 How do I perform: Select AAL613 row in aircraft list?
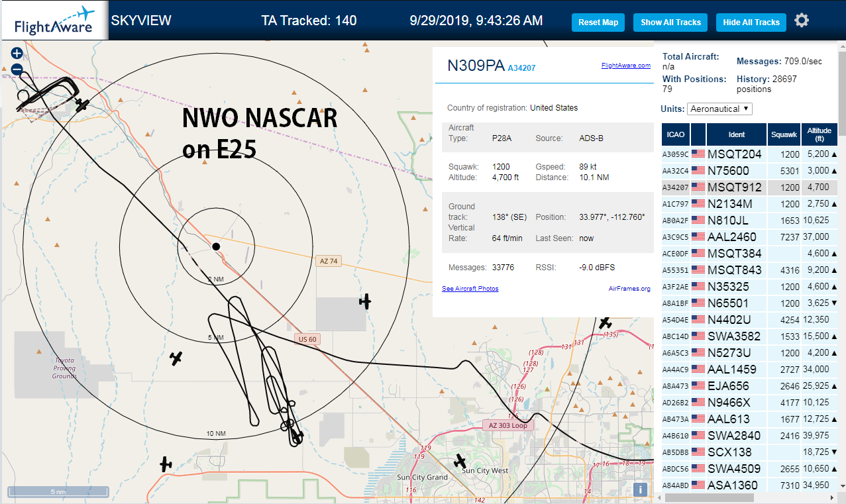coord(750,419)
